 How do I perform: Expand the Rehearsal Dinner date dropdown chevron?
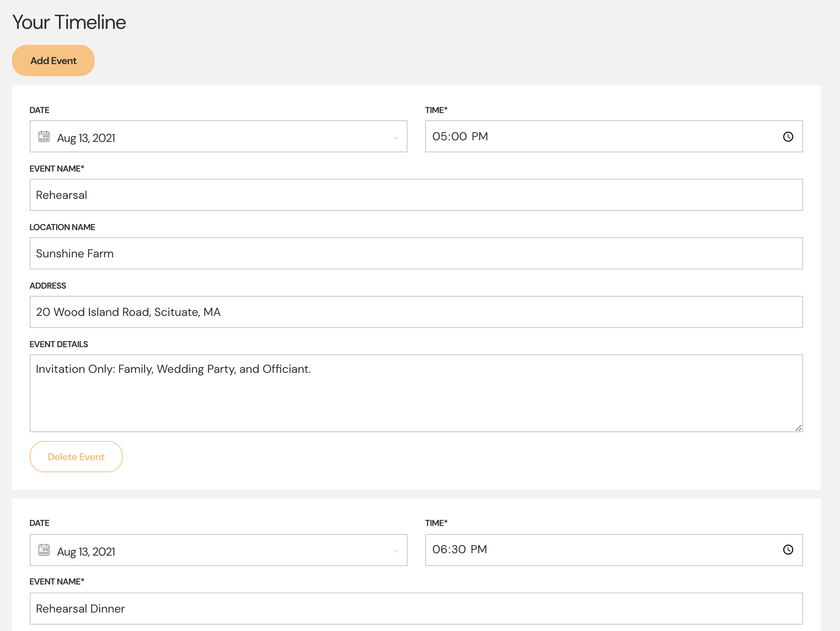(396, 551)
